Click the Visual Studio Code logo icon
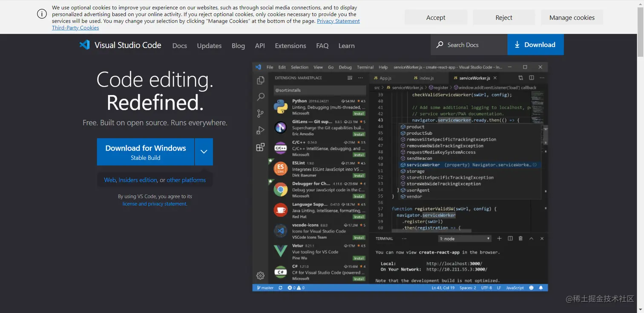 [x=84, y=45]
